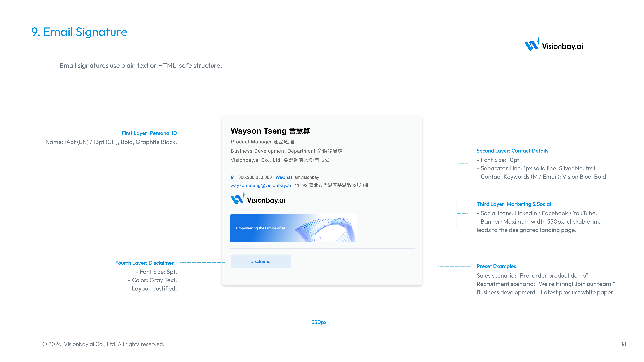The image size is (644, 362).
Task: Select the name 'Wayson Tseng 曾慧算'
Action: [x=270, y=131]
